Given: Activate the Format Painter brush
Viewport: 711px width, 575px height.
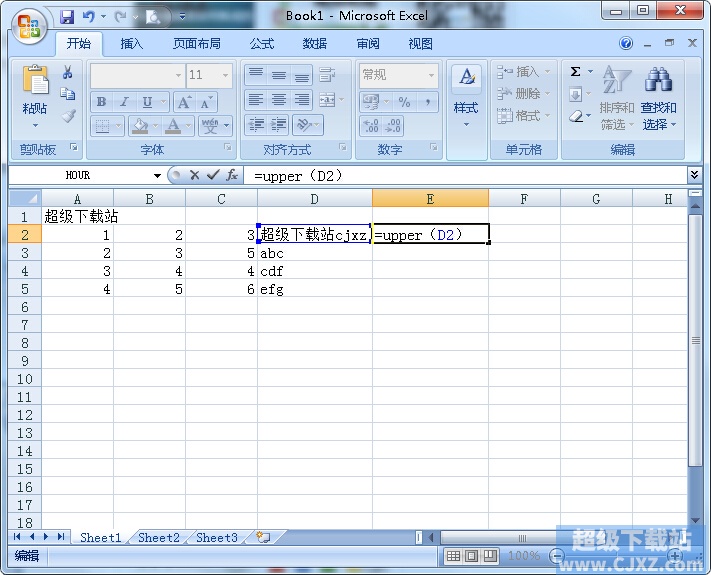Looking at the screenshot, I should pos(68,116).
